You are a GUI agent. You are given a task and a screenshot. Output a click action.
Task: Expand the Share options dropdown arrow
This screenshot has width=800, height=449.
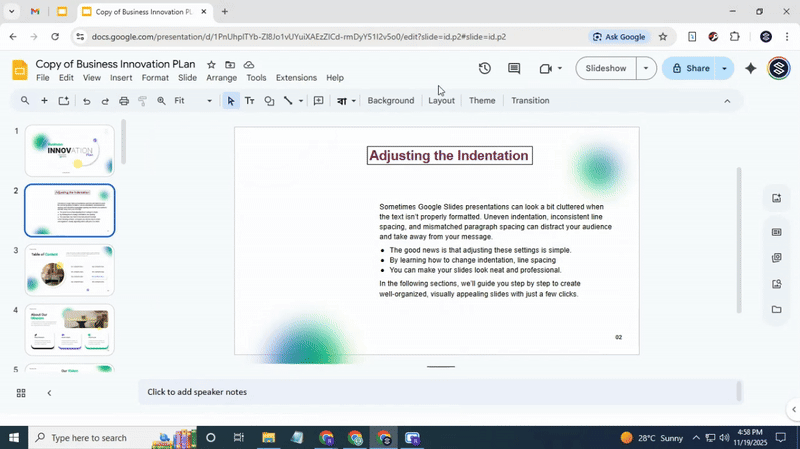click(724, 69)
